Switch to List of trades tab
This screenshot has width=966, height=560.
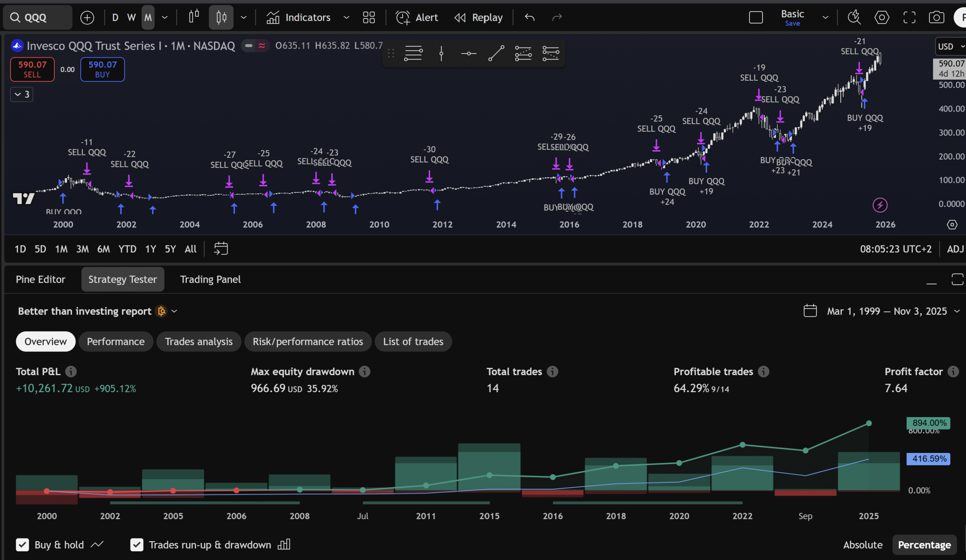pyautogui.click(x=413, y=341)
